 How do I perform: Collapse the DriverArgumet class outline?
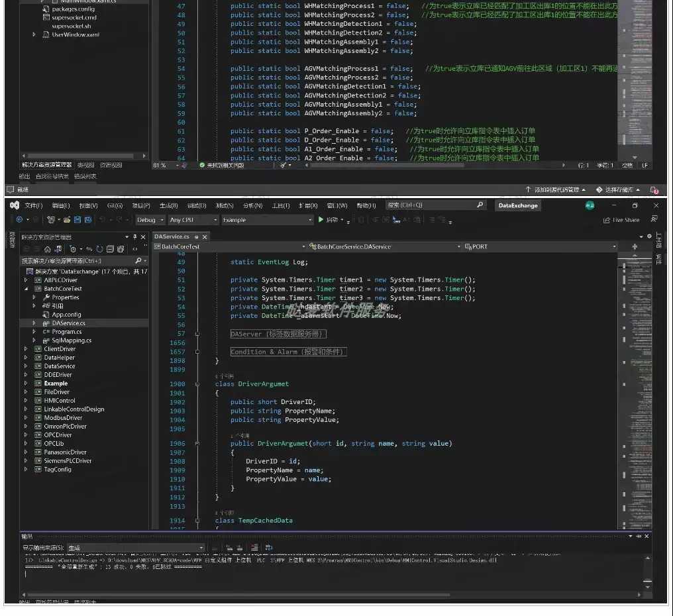click(197, 384)
